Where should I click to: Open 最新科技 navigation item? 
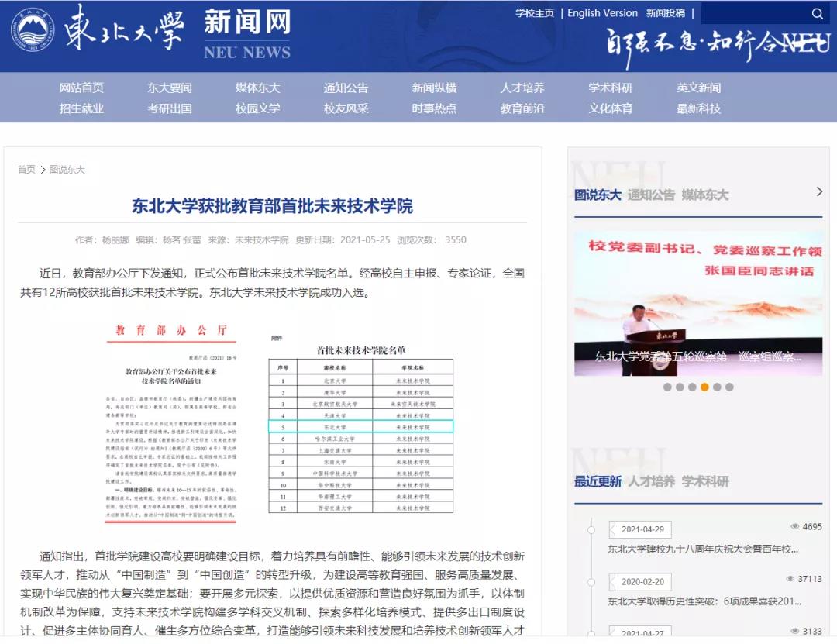(699, 108)
